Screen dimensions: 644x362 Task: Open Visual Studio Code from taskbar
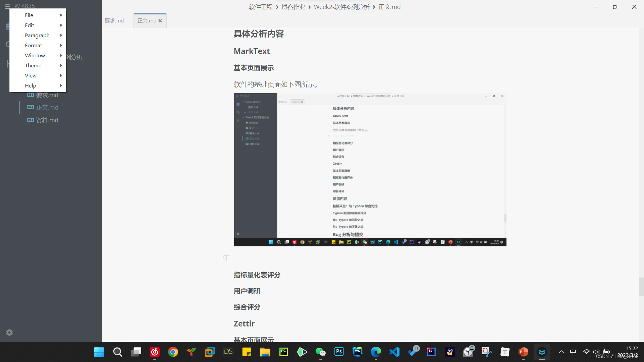394,352
